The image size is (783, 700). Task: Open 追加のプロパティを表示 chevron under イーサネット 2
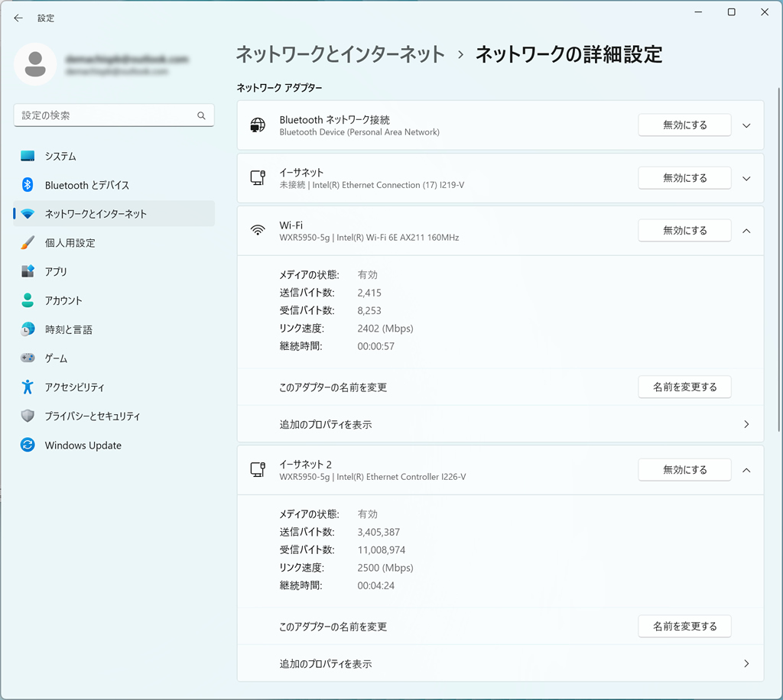click(746, 663)
